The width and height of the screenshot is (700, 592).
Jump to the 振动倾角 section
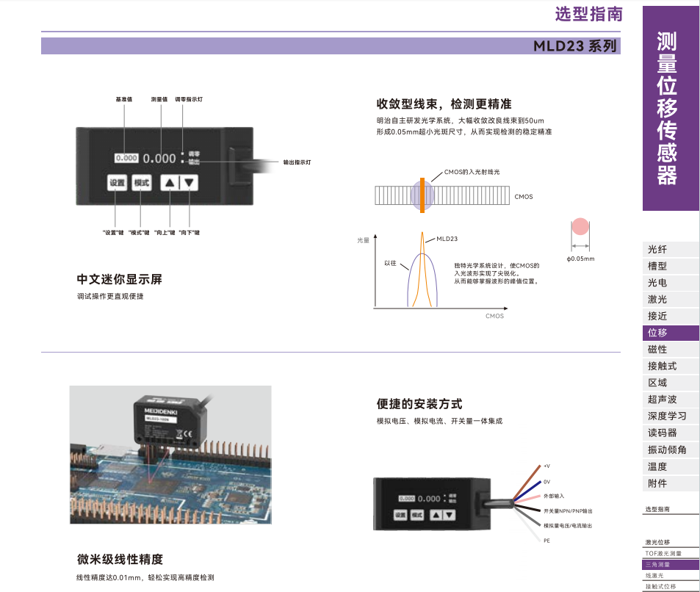pyautogui.click(x=668, y=450)
